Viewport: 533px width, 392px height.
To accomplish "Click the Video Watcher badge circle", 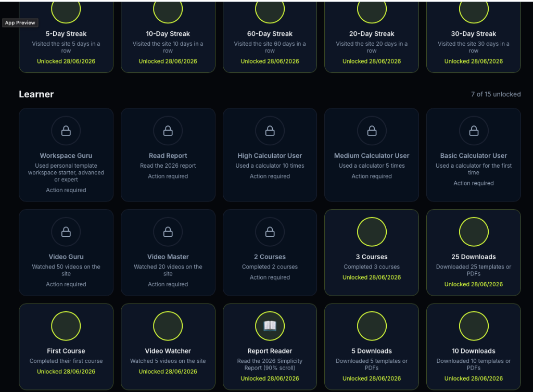I will click(168, 326).
